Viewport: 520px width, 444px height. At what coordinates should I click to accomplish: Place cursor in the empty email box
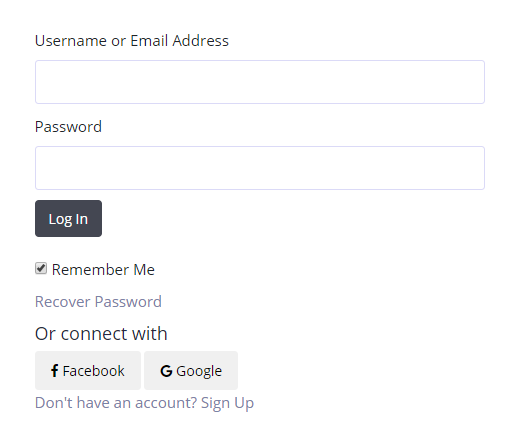click(260, 82)
